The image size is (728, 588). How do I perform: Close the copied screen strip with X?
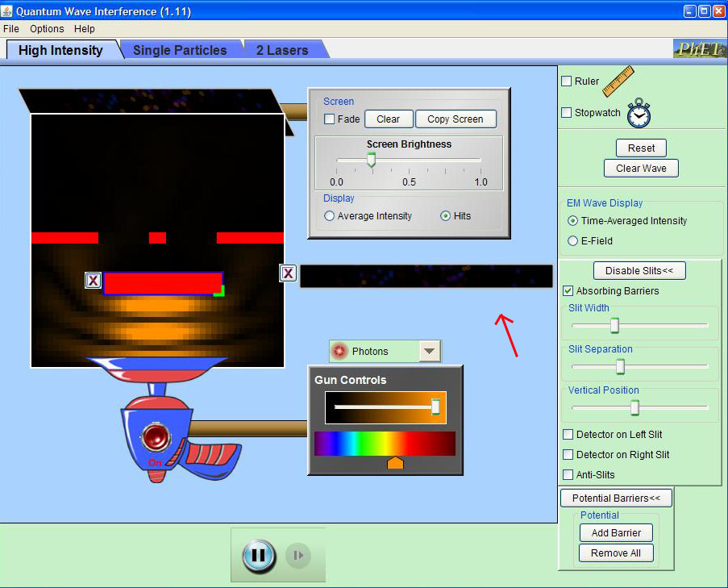288,273
